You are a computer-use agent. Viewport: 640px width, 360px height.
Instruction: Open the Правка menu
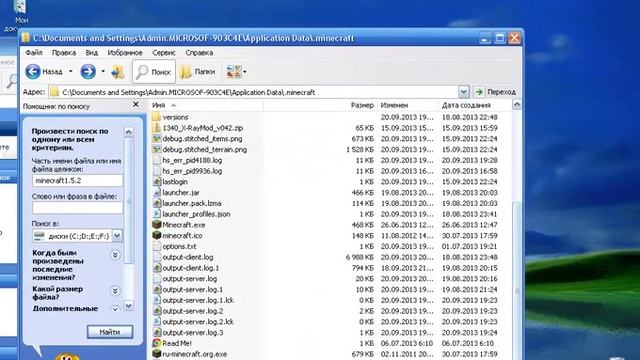click(x=64, y=53)
